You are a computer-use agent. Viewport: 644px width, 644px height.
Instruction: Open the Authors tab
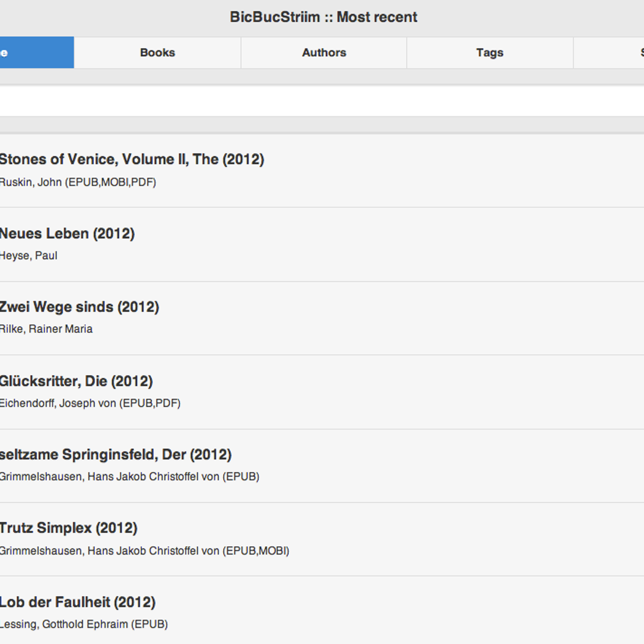pos(324,53)
